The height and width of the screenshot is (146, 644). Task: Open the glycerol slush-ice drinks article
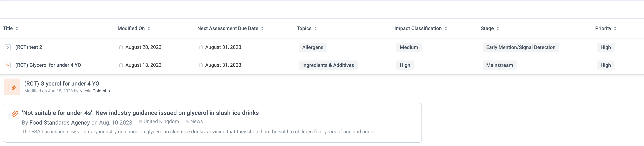[x=140, y=113]
